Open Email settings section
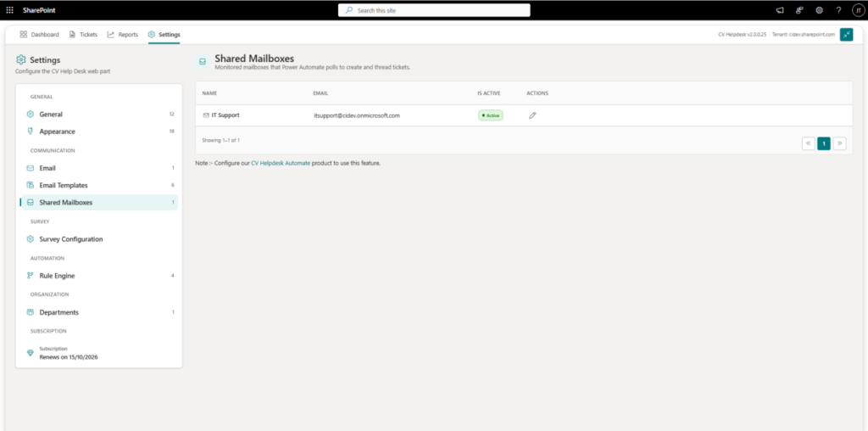This screenshot has height=431, width=868. (x=100, y=168)
